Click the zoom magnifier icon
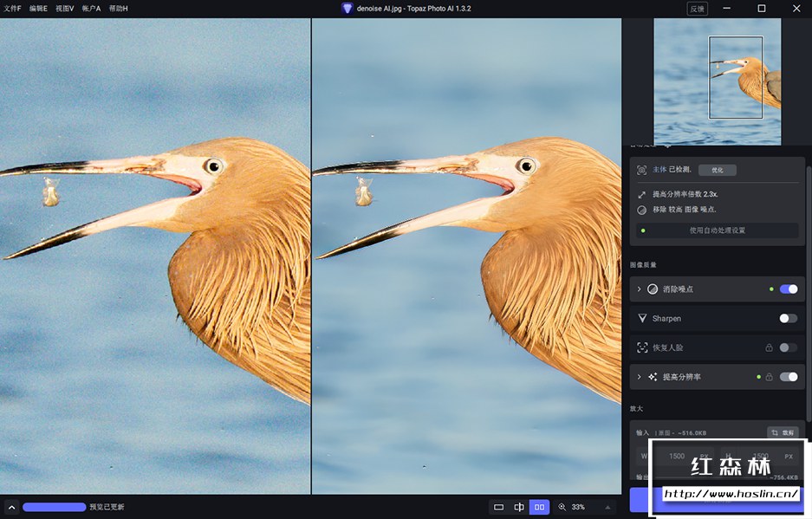Image resolution: width=812 pixels, height=519 pixels. click(562, 507)
